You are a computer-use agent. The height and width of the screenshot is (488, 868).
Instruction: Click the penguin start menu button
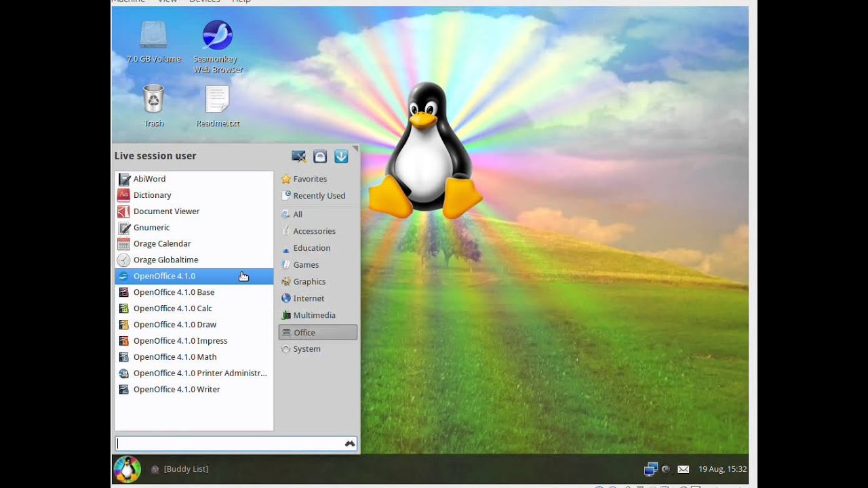click(127, 469)
